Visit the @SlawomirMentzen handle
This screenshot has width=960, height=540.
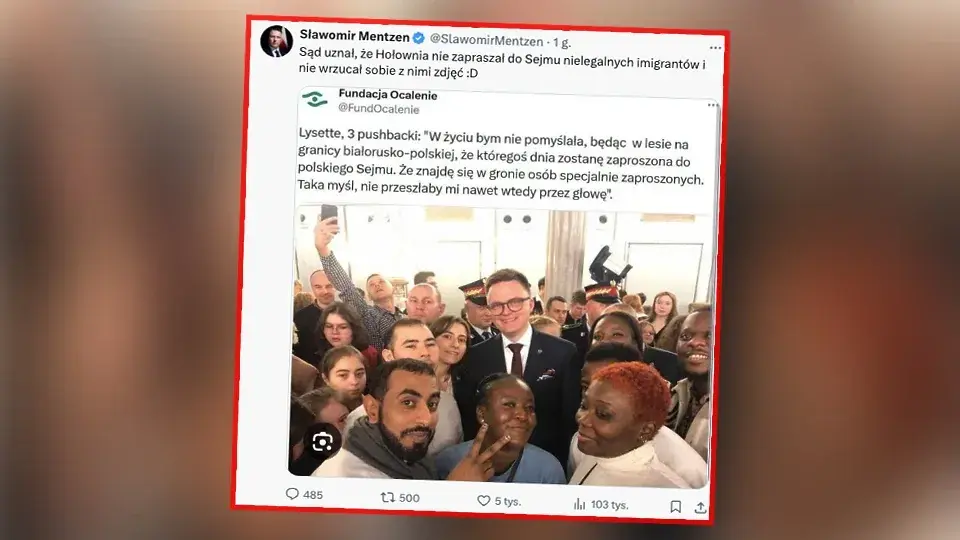pos(486,40)
